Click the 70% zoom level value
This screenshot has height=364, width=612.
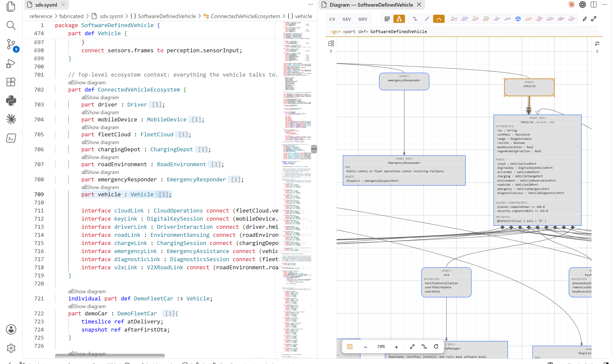click(381, 347)
